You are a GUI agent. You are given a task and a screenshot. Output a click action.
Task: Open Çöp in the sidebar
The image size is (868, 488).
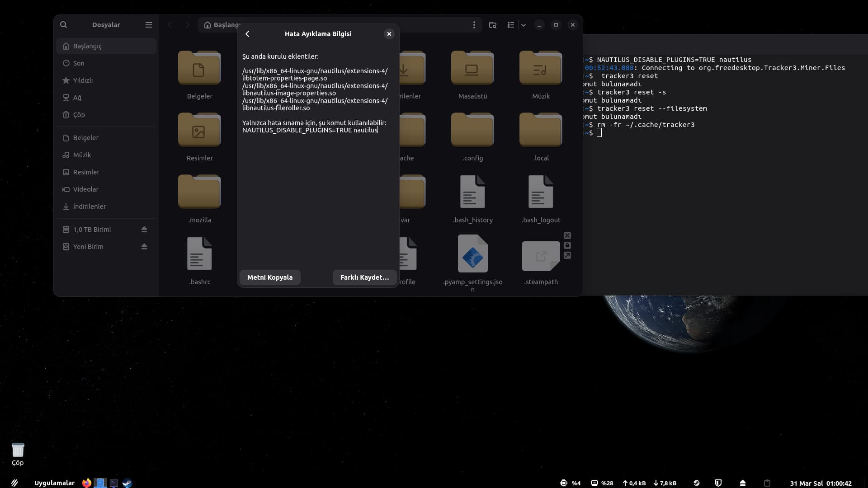point(79,115)
